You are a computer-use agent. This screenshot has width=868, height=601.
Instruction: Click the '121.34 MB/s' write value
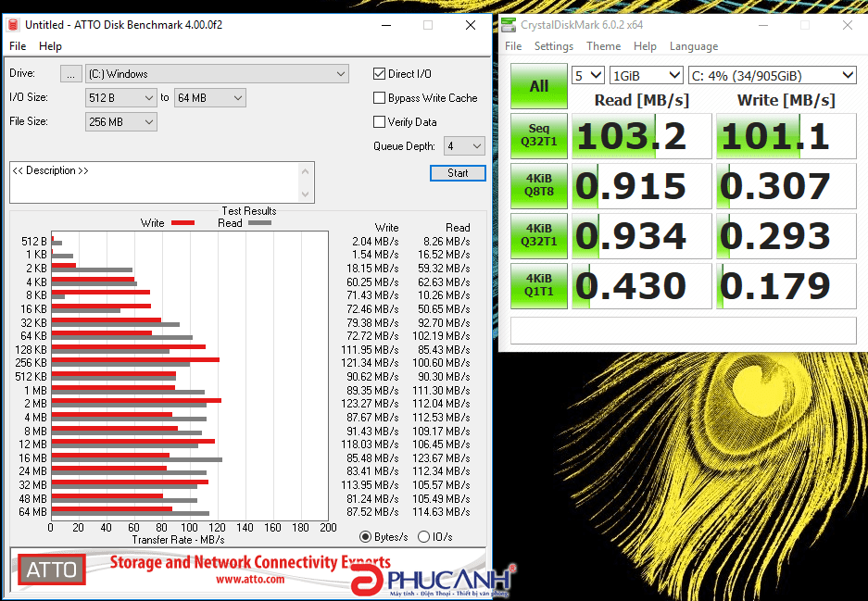[370, 363]
